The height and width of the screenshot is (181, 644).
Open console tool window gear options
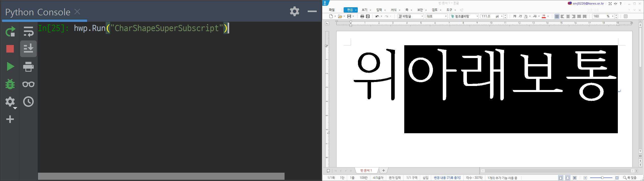pos(295,11)
